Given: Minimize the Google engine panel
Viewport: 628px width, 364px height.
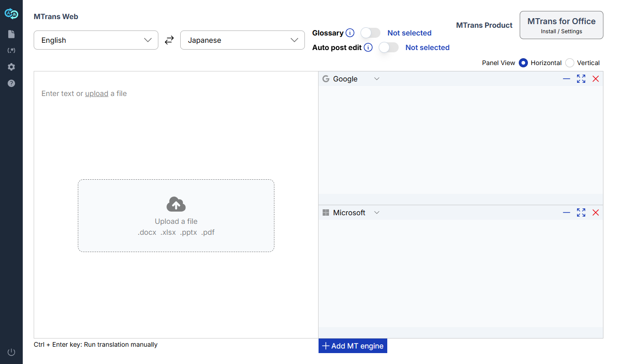Looking at the screenshot, I should point(567,79).
